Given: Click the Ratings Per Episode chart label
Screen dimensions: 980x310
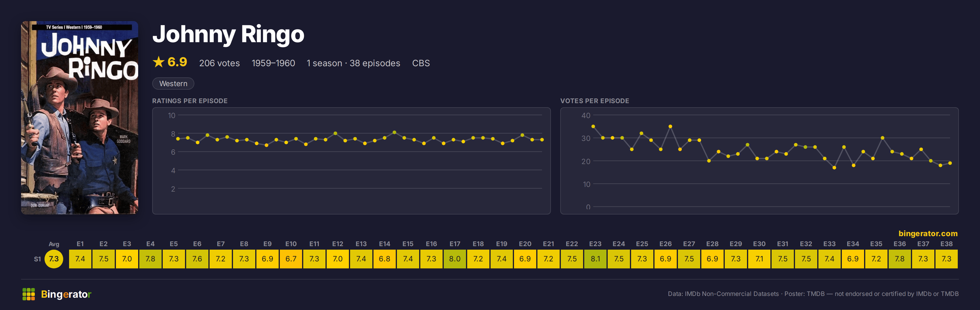Looking at the screenshot, I should coord(190,101).
